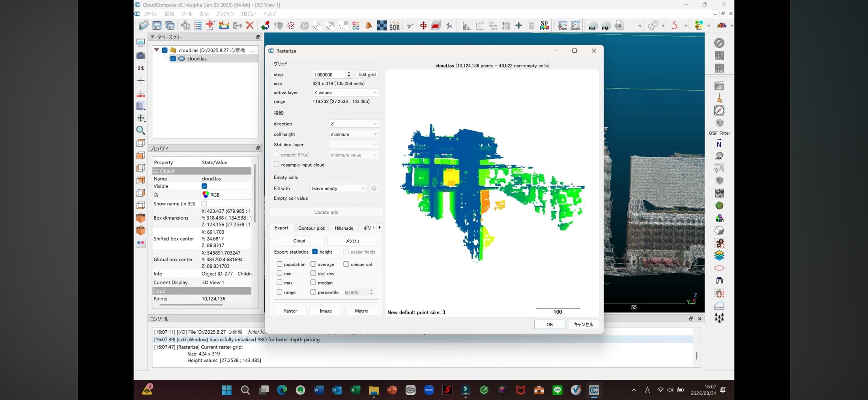Switch to the Contour plot tab
The image size is (868, 400).
click(x=311, y=228)
